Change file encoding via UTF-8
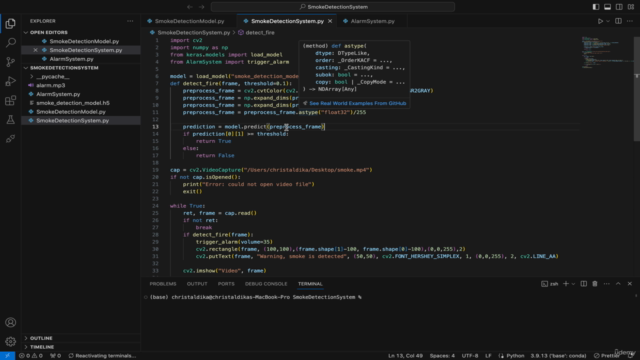This screenshot has height=360, width=640. [x=470, y=356]
